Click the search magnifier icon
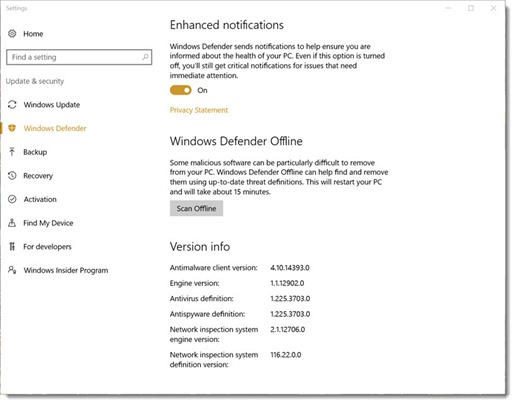515x404 pixels. click(145, 57)
